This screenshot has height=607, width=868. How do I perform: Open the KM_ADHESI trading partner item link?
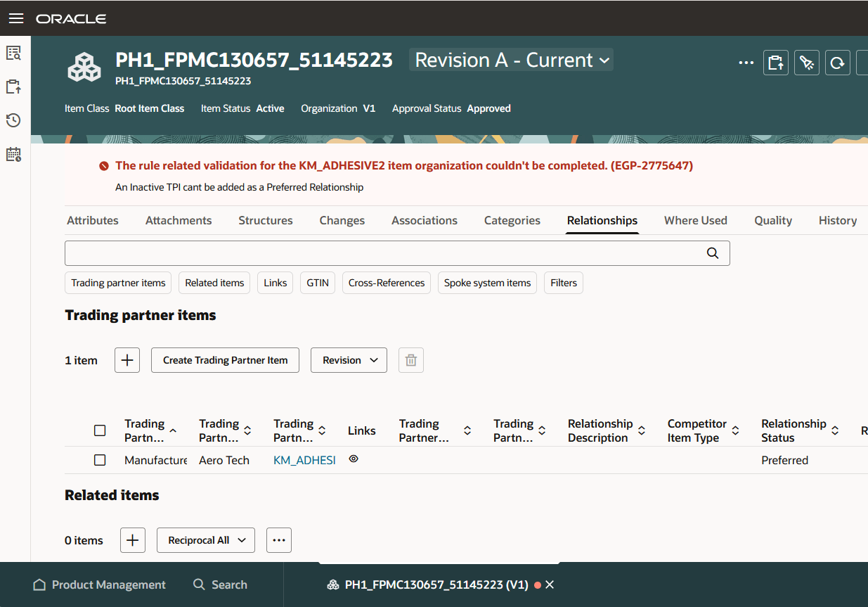pos(304,460)
